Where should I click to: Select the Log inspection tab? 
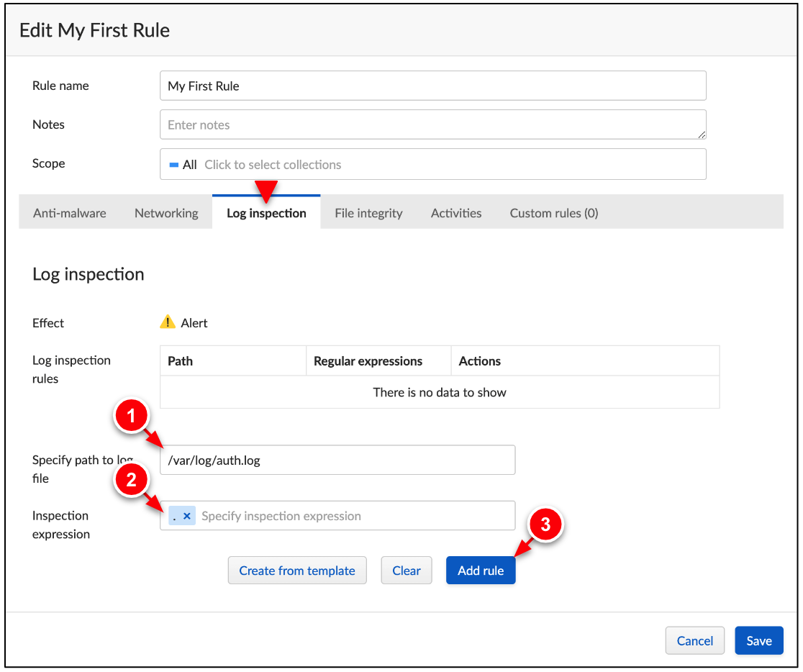(266, 212)
